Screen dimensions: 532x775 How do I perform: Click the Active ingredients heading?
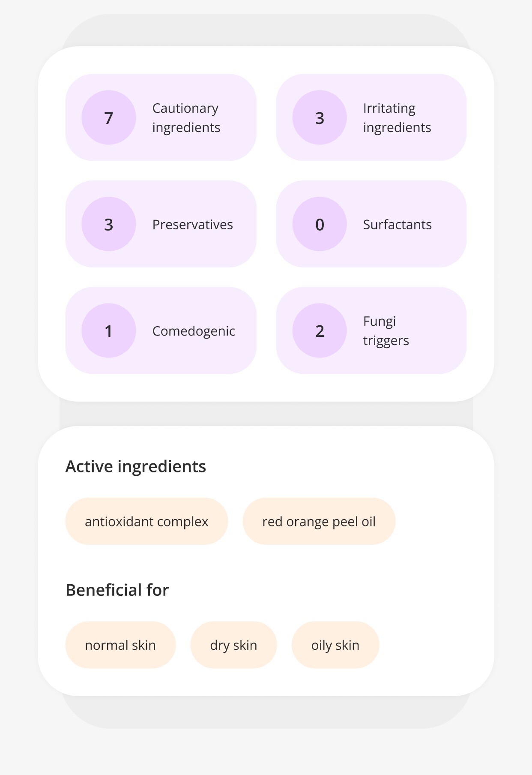pyautogui.click(x=135, y=466)
